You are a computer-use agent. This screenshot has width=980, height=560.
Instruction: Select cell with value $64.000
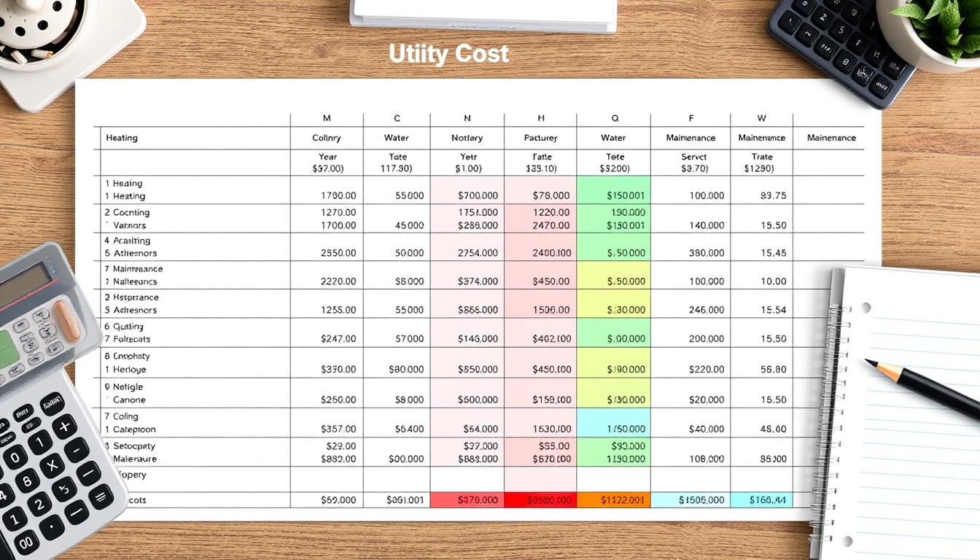481,429
